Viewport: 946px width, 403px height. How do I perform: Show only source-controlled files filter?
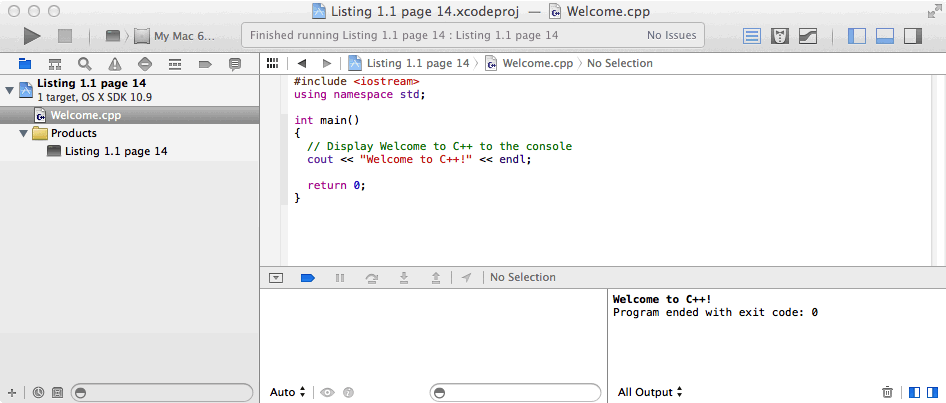point(57,392)
